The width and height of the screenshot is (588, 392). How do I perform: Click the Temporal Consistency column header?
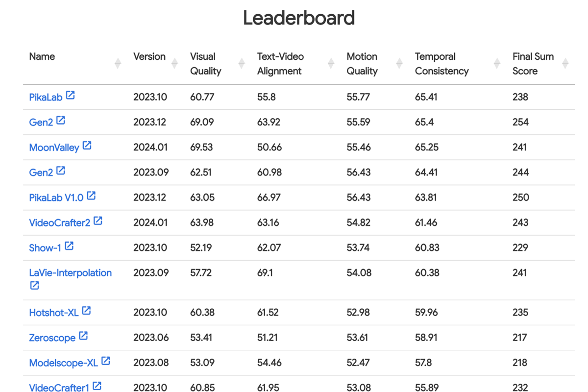(x=442, y=64)
